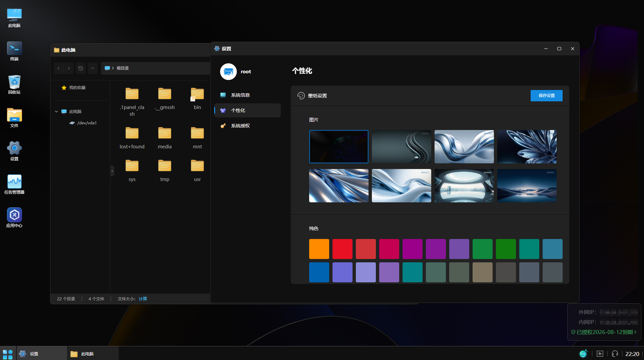Click the headset support icon in system tray

[x=615, y=354]
